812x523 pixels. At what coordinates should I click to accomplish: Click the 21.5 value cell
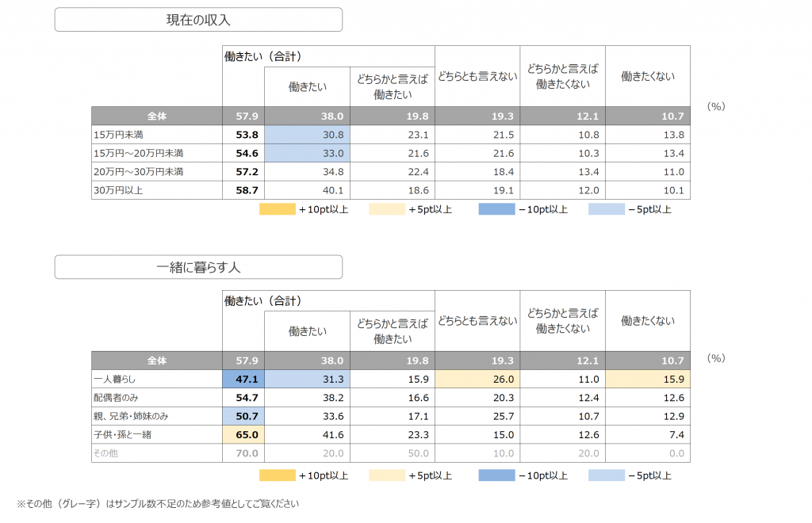pos(477,135)
